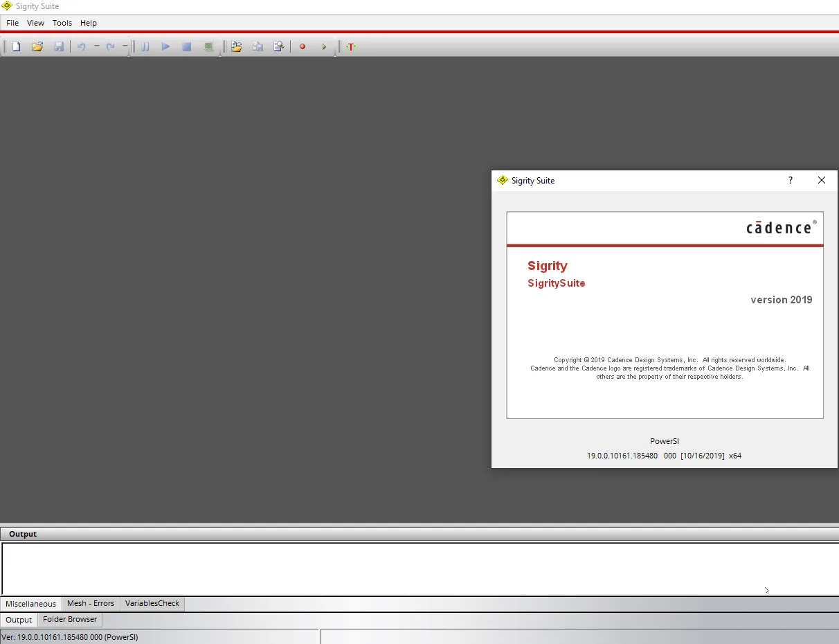Switch to the Mesh - Errors tab

[91, 603]
